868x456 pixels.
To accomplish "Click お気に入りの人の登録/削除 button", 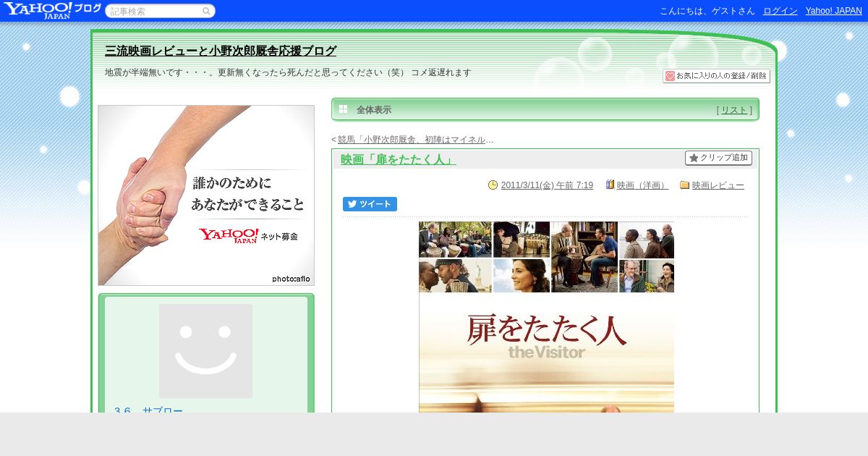I will point(716,76).
